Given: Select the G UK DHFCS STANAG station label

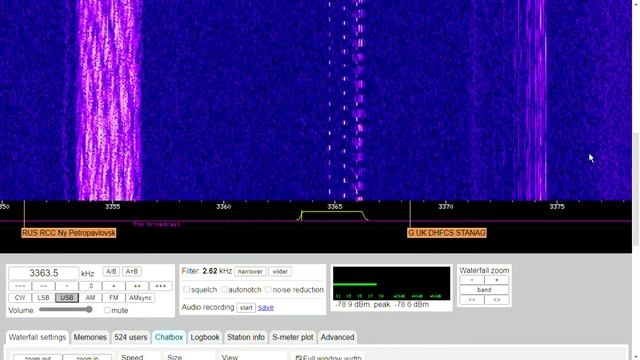Looking at the screenshot, I should 447,233.
